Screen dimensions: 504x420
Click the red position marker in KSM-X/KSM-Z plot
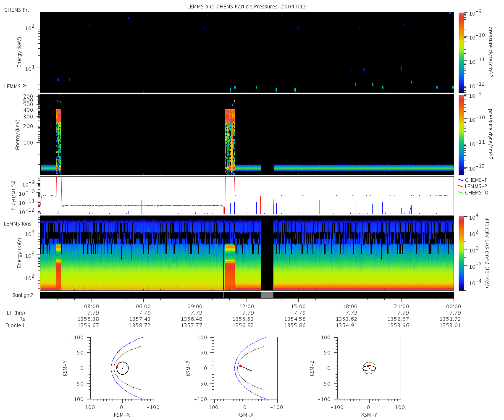(240, 366)
